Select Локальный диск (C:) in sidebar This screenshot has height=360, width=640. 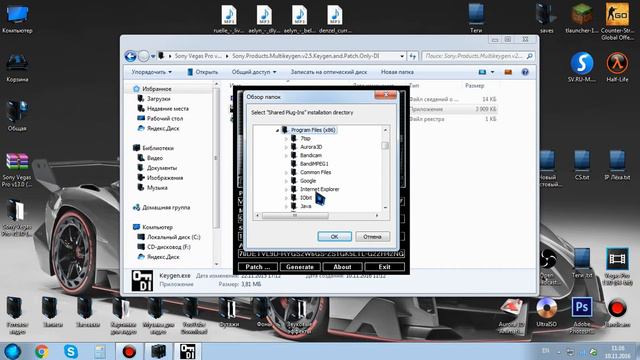[173, 237]
